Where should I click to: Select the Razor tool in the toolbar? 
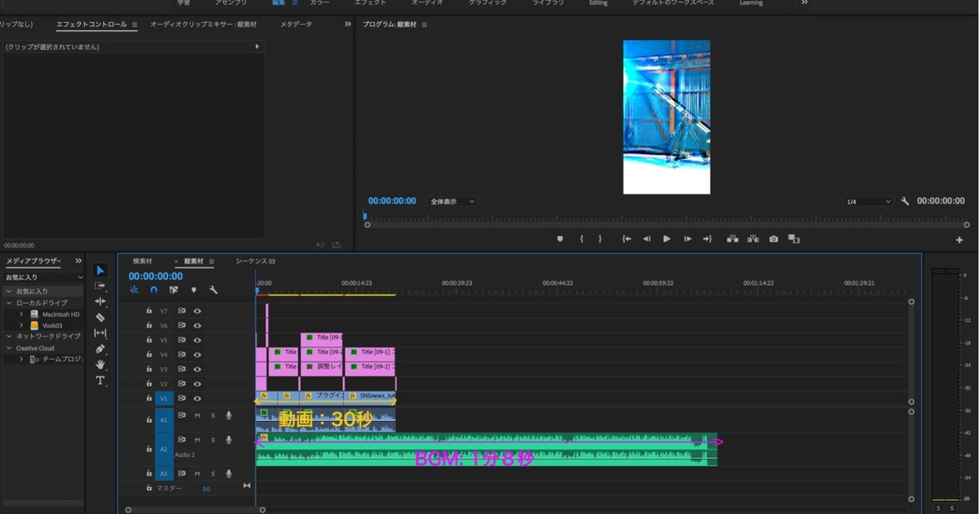pyautogui.click(x=100, y=317)
